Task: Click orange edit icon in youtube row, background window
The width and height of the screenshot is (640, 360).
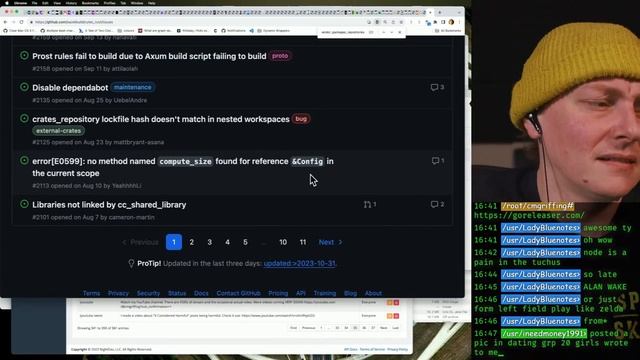Action: [x=389, y=302]
